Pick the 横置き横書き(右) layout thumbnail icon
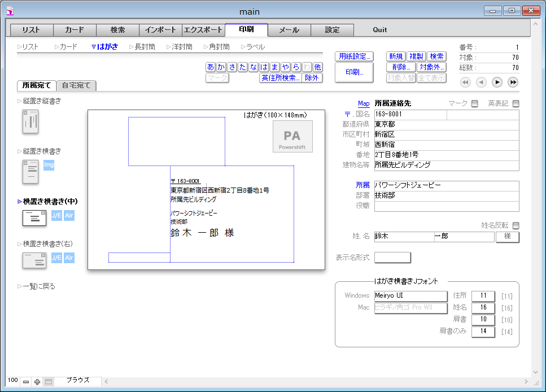 tap(34, 260)
